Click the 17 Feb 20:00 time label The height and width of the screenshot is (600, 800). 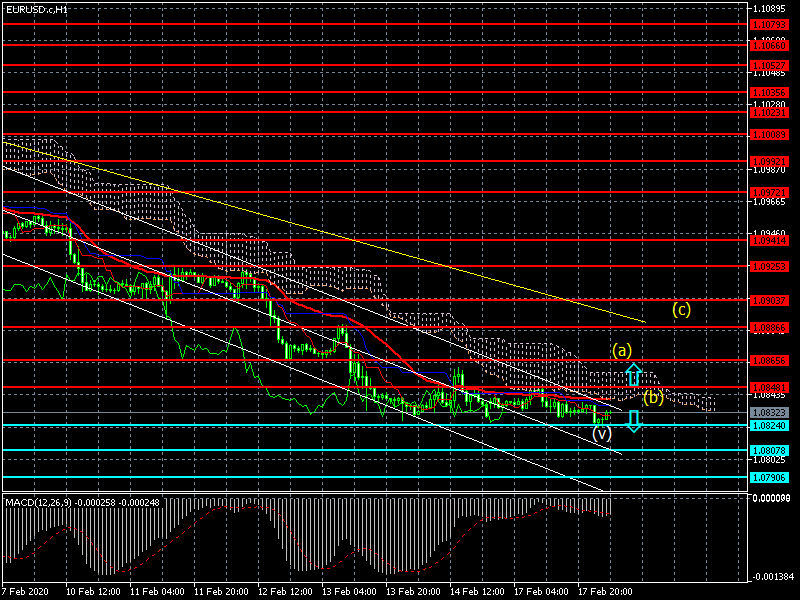605,591
